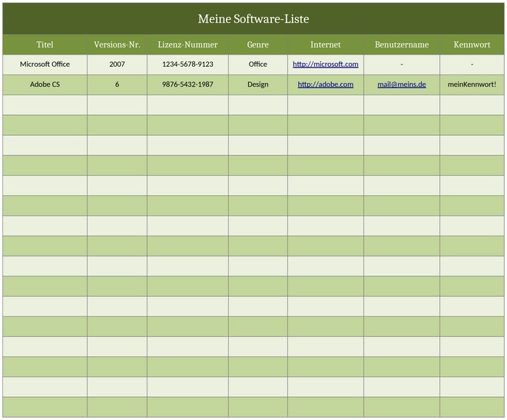Select the 'Titel' column header
This screenshot has height=420, width=507.
tap(45, 45)
